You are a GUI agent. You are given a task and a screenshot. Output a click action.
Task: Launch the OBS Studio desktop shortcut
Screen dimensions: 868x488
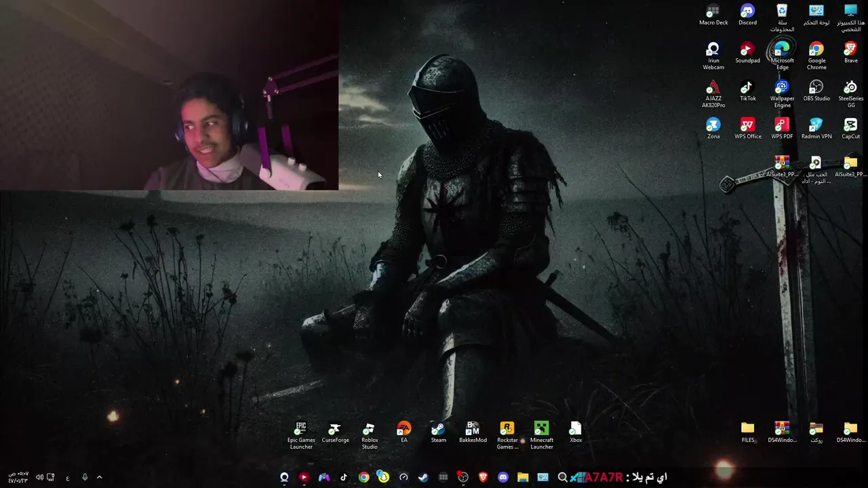click(x=816, y=91)
